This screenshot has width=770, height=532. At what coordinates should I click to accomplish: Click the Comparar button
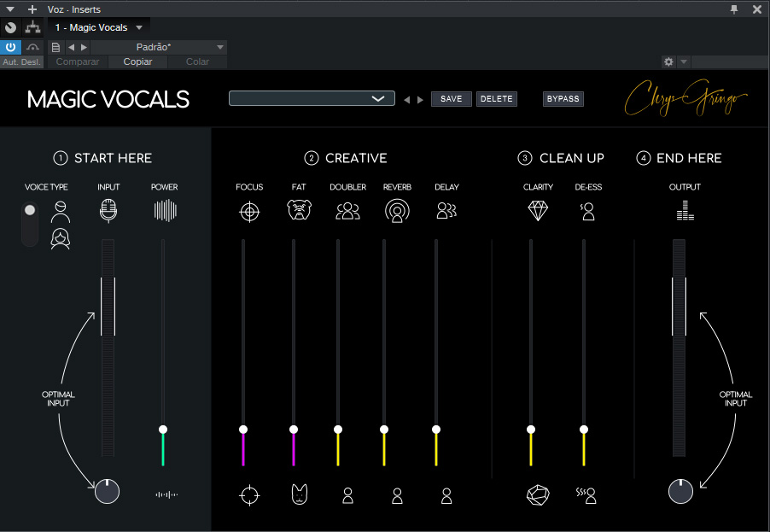[78, 61]
